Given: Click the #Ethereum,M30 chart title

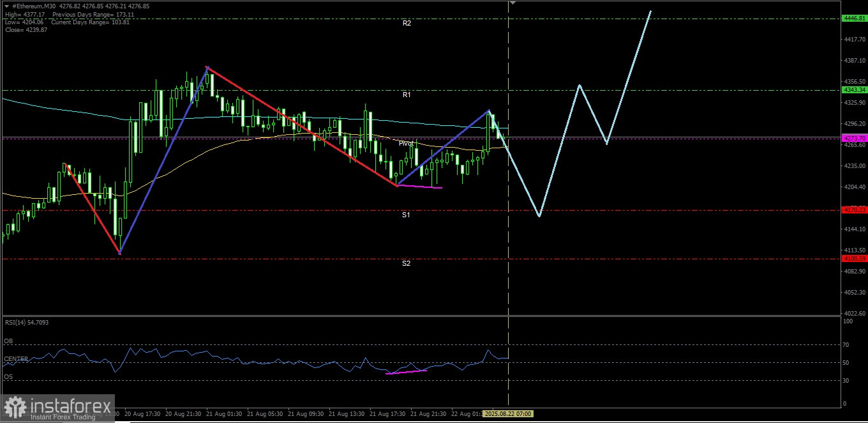Looking at the screenshot, I should point(33,6).
